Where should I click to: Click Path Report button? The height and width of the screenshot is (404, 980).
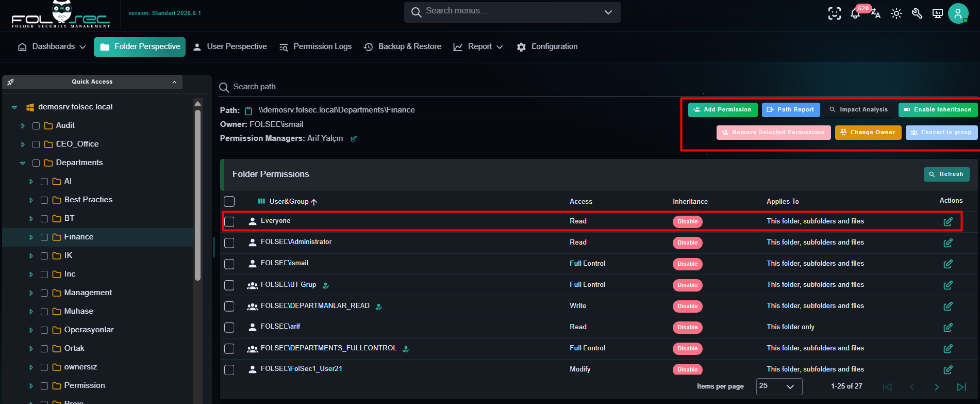(x=791, y=110)
